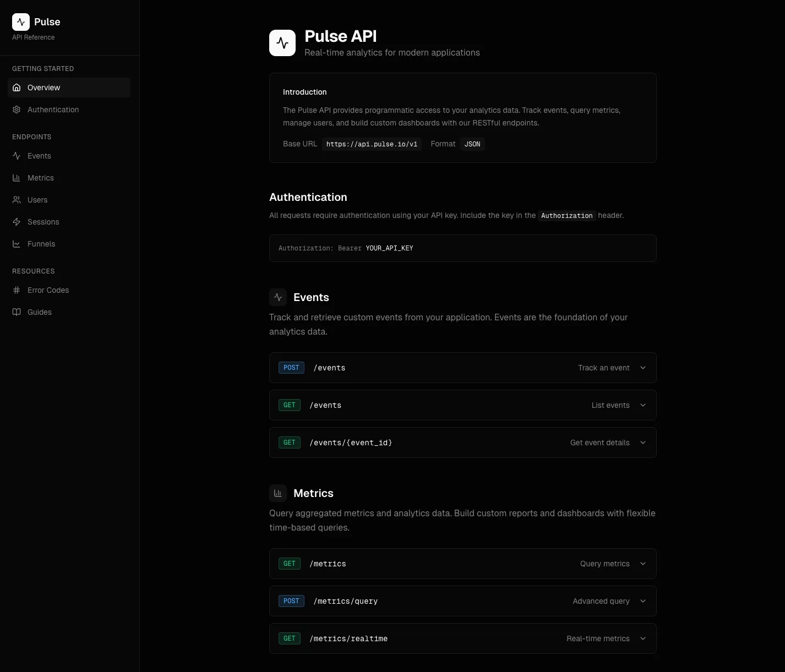
Task: Expand the GET /metrics/realtime chevron
Action: click(643, 638)
